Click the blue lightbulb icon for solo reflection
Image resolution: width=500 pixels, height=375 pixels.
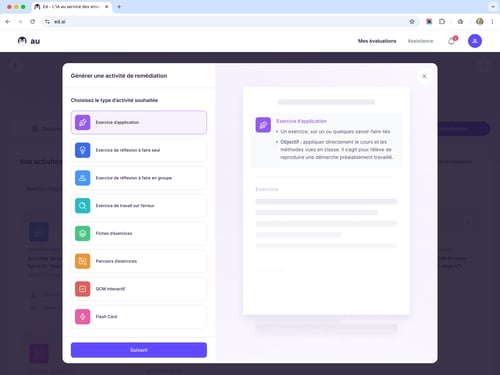(83, 150)
